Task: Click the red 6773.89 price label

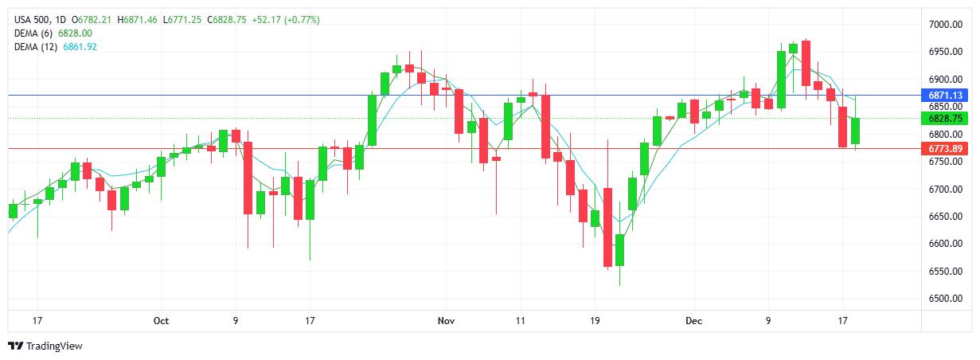Action: 946,149
